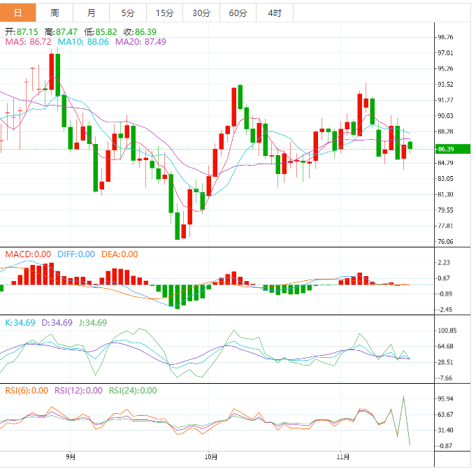Image resolution: width=476 pixels, height=476 pixels.
Task: Click the DEA:0.00 indicator label
Action: coord(120,254)
